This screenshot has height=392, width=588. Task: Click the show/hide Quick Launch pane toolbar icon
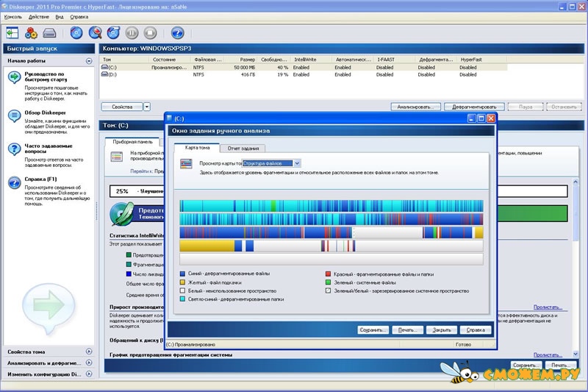tap(12, 33)
